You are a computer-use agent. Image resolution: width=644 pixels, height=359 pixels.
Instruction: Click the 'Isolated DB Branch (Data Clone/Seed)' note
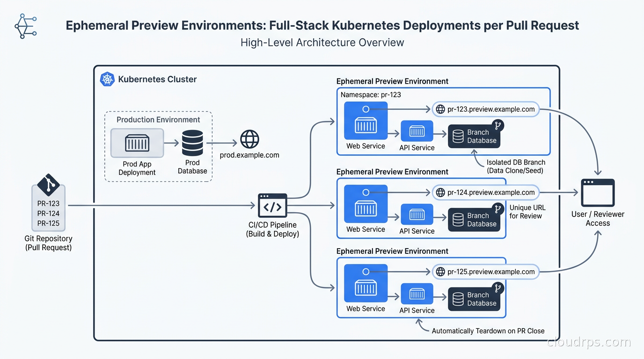pyautogui.click(x=516, y=166)
